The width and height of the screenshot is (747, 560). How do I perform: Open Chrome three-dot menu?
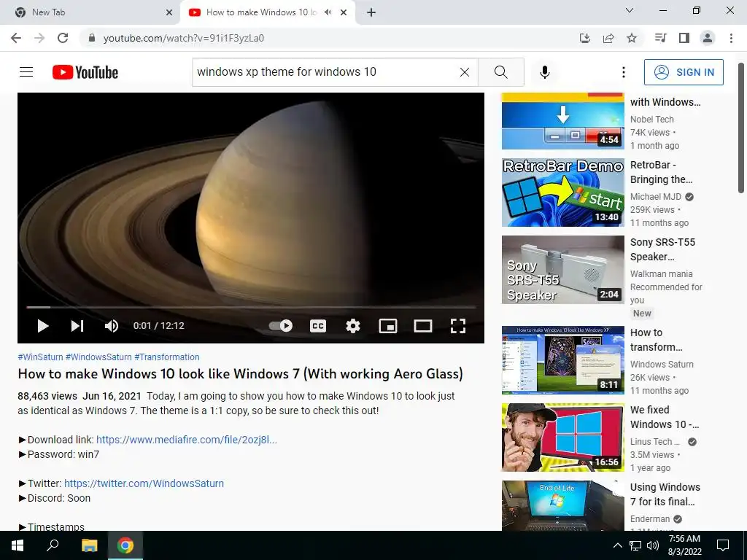[x=731, y=38]
